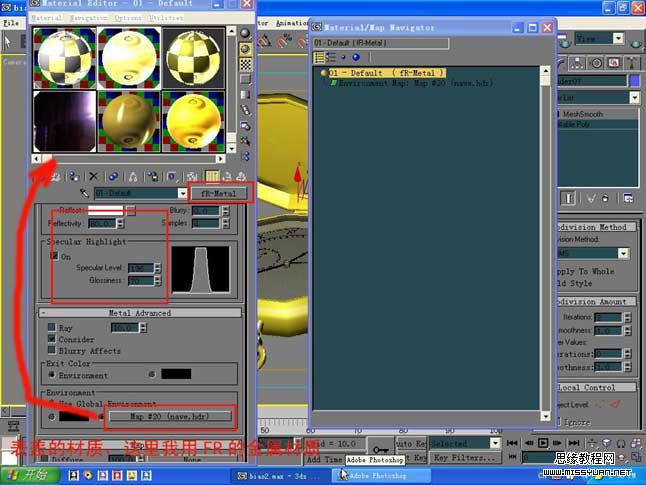Toggle Use Global Environment checkbox
646x485 pixels.
(x=51, y=403)
